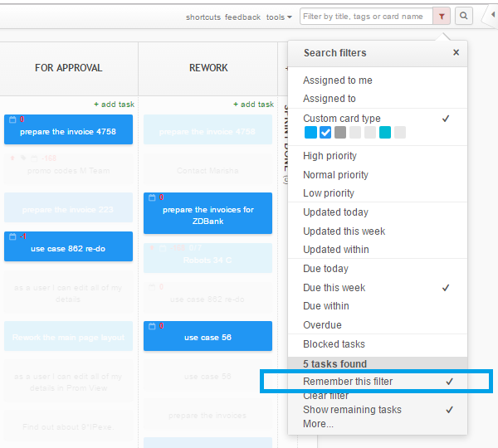Focus the filter by title input field
This screenshot has height=448, width=498.
(366, 17)
